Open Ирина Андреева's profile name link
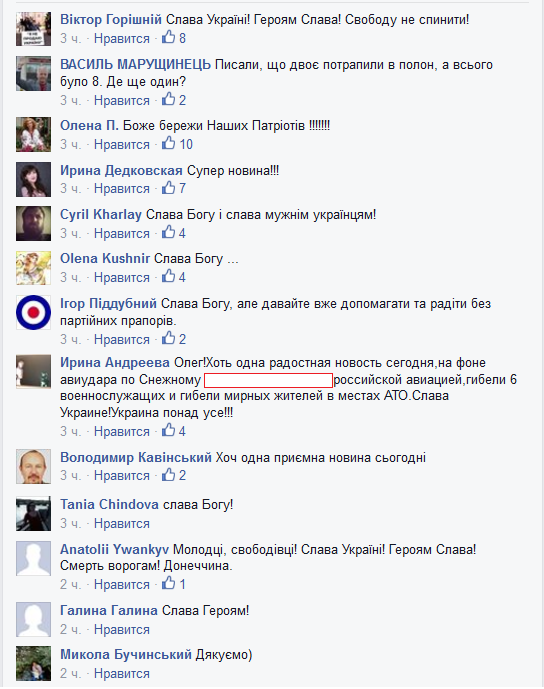Viewport: 544px width, 689px height. (x=115, y=363)
